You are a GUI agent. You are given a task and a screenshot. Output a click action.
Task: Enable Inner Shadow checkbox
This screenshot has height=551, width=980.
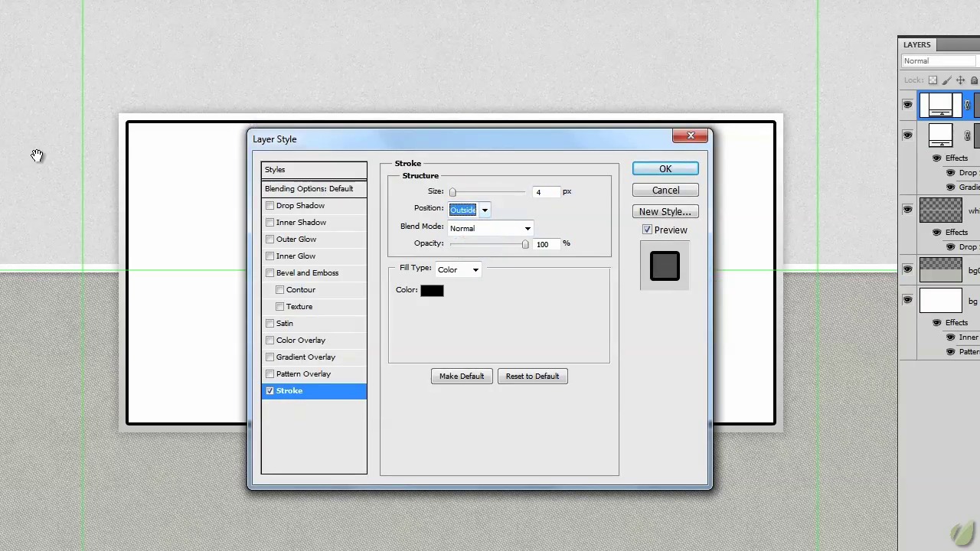click(x=269, y=222)
